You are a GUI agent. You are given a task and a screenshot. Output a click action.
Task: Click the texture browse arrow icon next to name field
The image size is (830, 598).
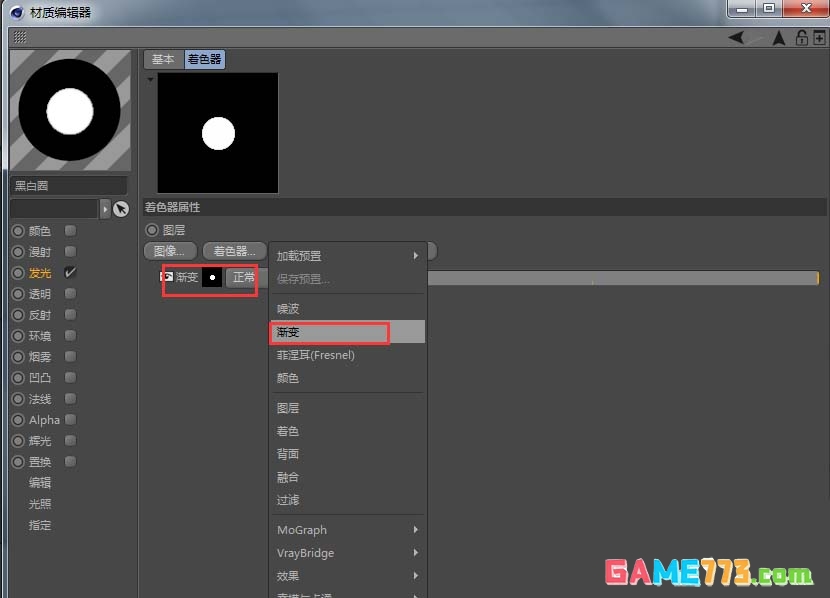(x=107, y=208)
